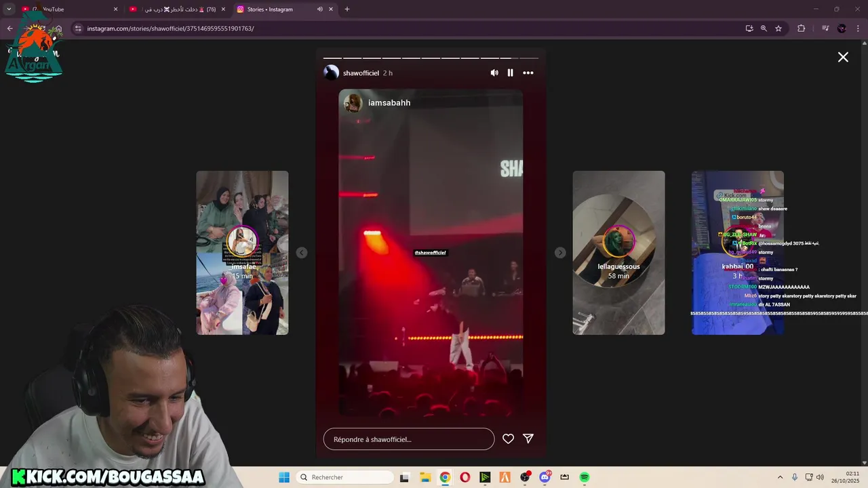Open the browser extensions menu

802,28
